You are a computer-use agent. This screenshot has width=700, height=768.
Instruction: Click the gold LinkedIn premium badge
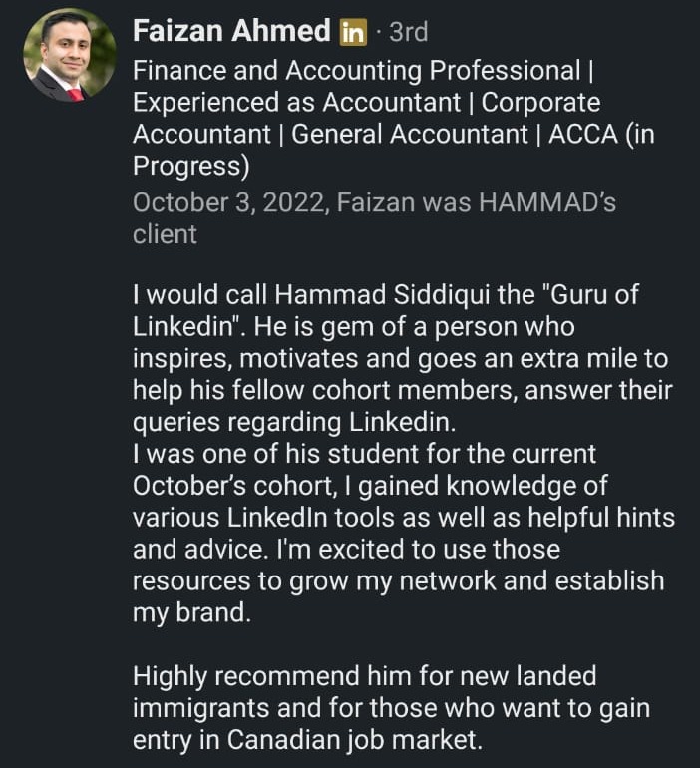coord(353,32)
